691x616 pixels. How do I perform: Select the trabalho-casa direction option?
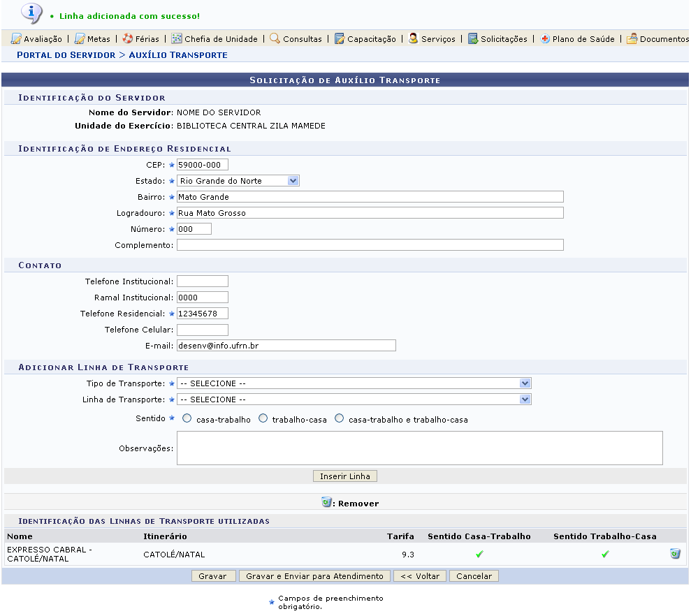point(263,419)
